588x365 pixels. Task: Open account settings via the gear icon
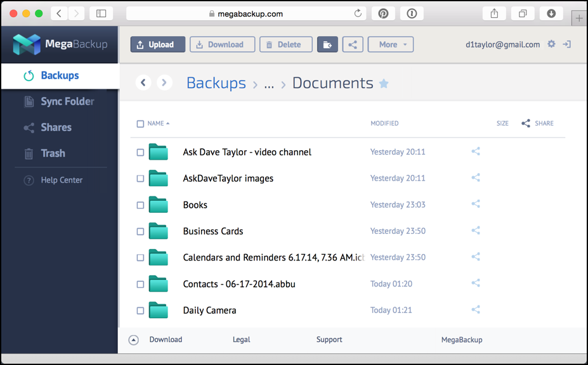click(551, 44)
